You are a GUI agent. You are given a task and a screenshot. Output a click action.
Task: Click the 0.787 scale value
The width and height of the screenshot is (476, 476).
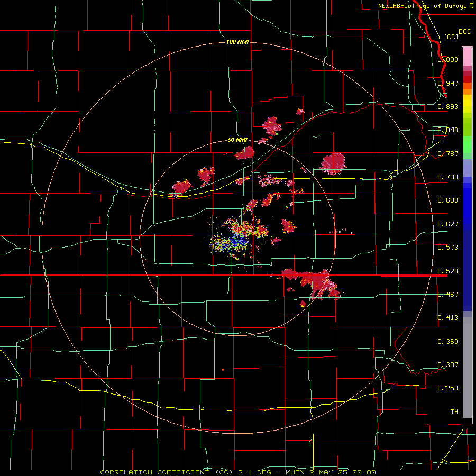(448, 153)
